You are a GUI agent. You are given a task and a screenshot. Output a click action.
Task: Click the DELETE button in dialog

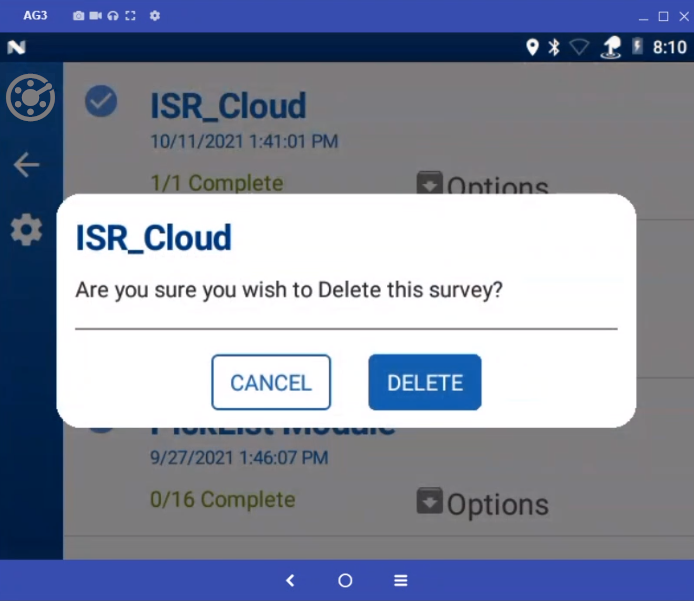click(x=424, y=382)
